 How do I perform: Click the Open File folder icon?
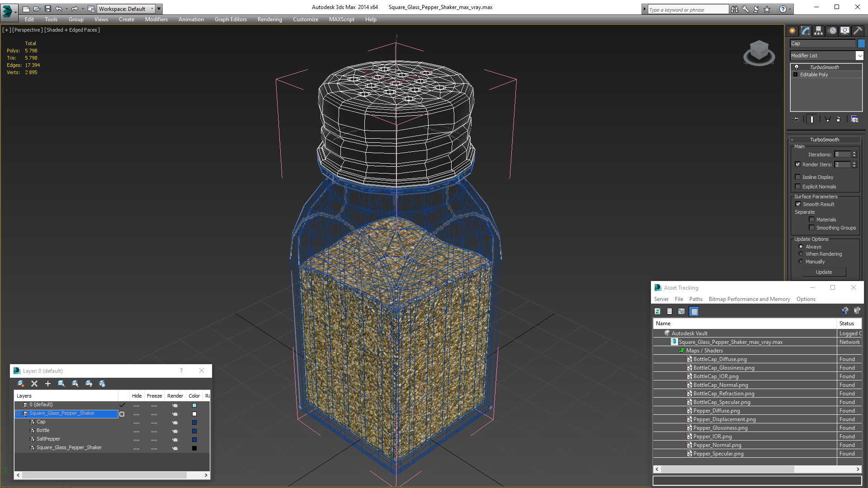(x=37, y=9)
